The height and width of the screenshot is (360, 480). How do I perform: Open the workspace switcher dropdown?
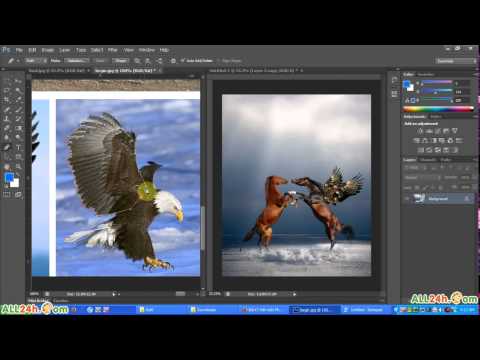pyautogui.click(x=456, y=61)
